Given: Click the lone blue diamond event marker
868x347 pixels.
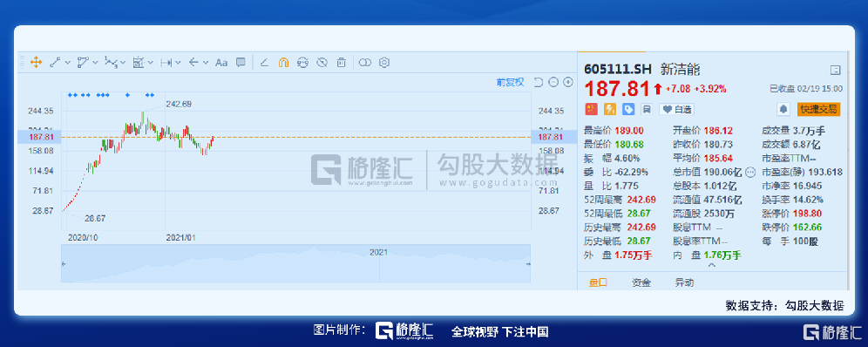Looking at the screenshot, I should point(128,95).
